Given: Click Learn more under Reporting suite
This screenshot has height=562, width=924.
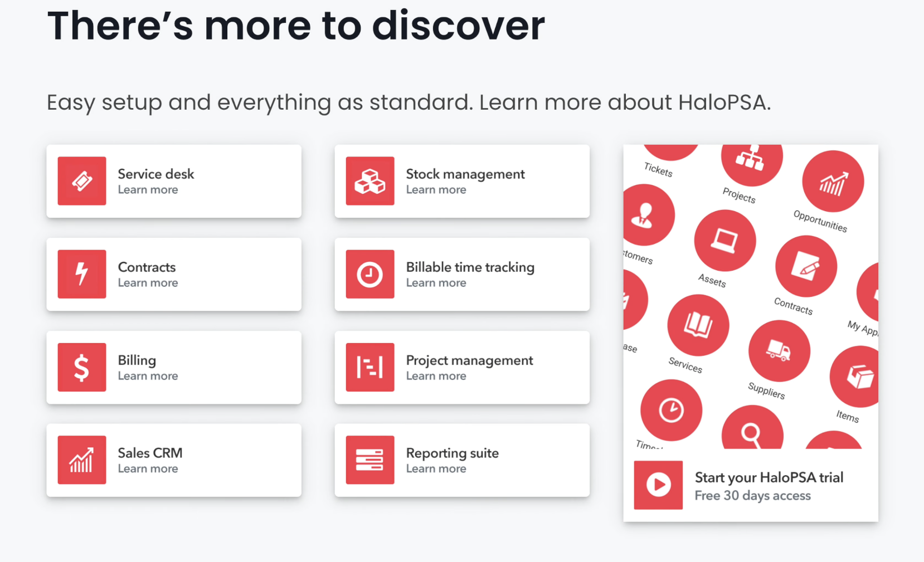Looking at the screenshot, I should [436, 469].
